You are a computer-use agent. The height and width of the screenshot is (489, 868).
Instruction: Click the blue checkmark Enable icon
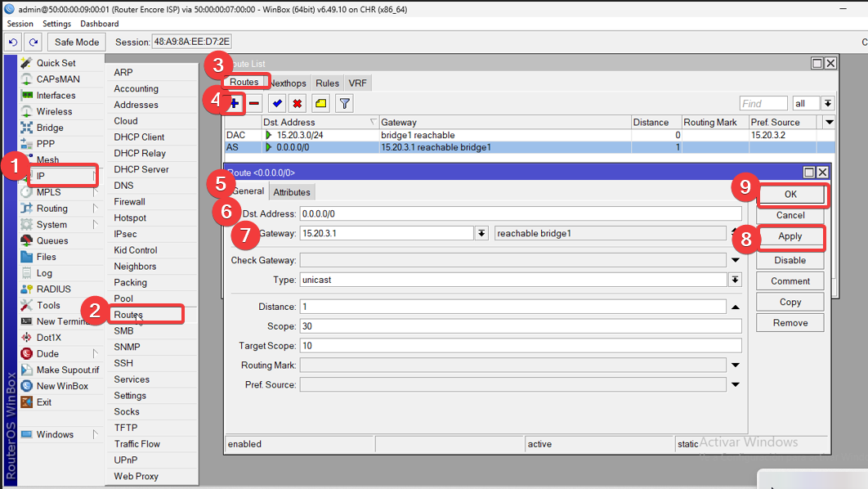[x=278, y=103]
